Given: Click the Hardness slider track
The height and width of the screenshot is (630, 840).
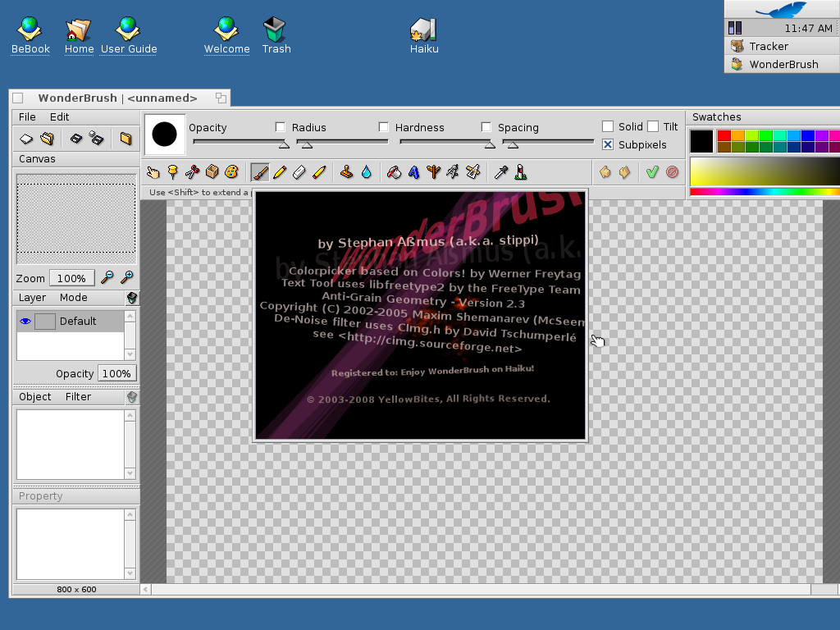Looking at the screenshot, I should (445, 141).
